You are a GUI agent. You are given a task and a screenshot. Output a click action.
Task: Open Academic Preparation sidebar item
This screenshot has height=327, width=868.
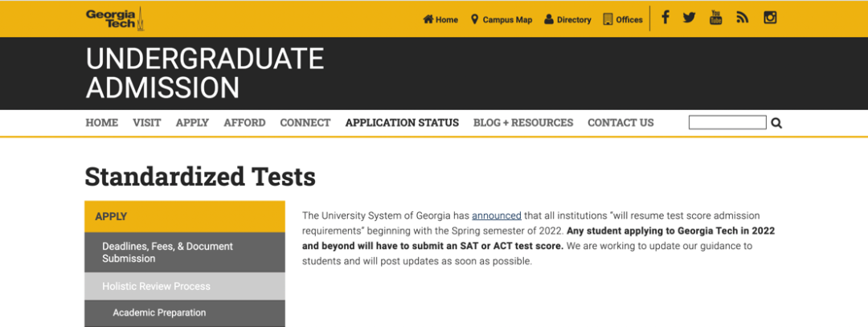(x=159, y=313)
